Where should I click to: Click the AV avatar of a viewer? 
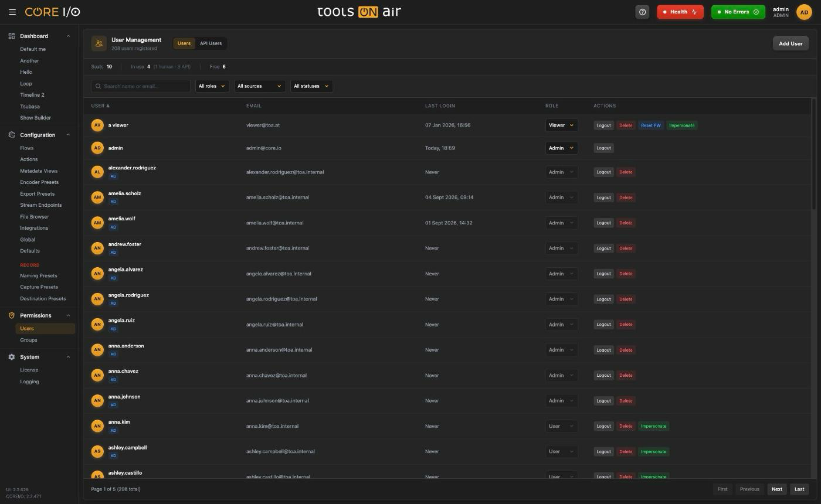point(97,125)
